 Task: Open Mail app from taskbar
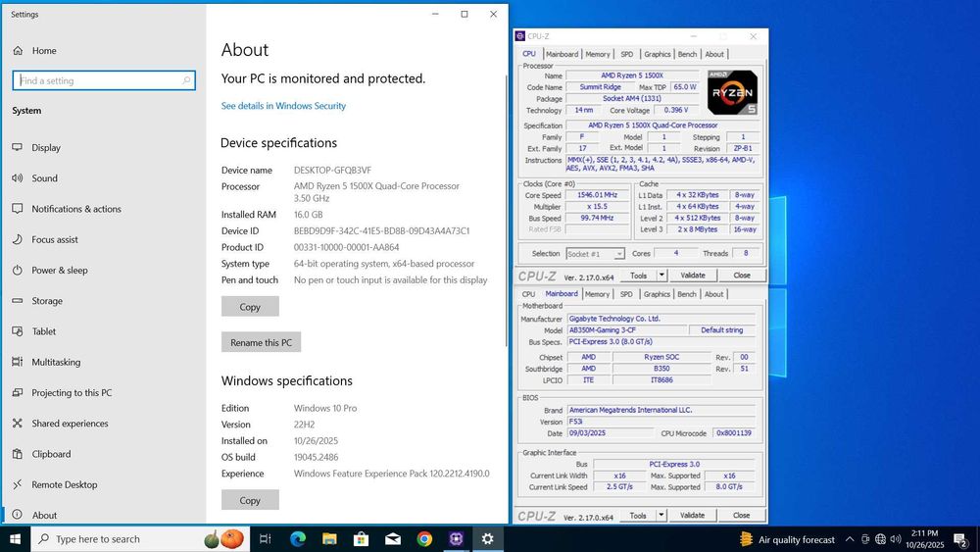393,539
